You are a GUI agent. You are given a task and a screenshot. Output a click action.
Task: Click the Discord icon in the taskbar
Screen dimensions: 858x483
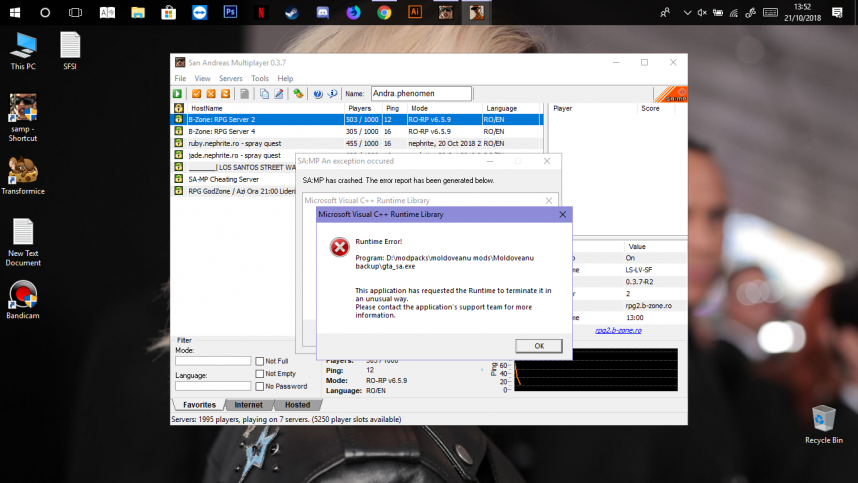tap(323, 12)
